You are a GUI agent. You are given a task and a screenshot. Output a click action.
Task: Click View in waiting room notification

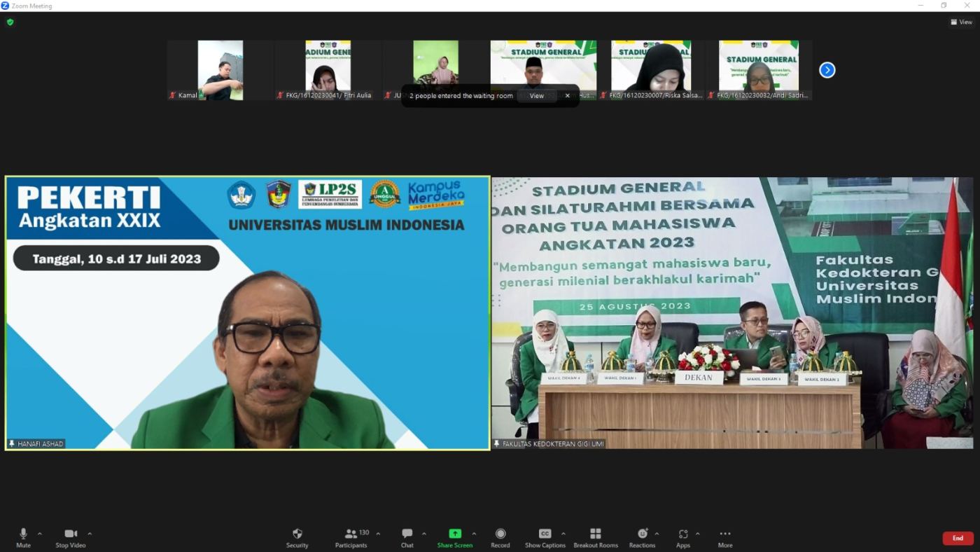point(536,96)
